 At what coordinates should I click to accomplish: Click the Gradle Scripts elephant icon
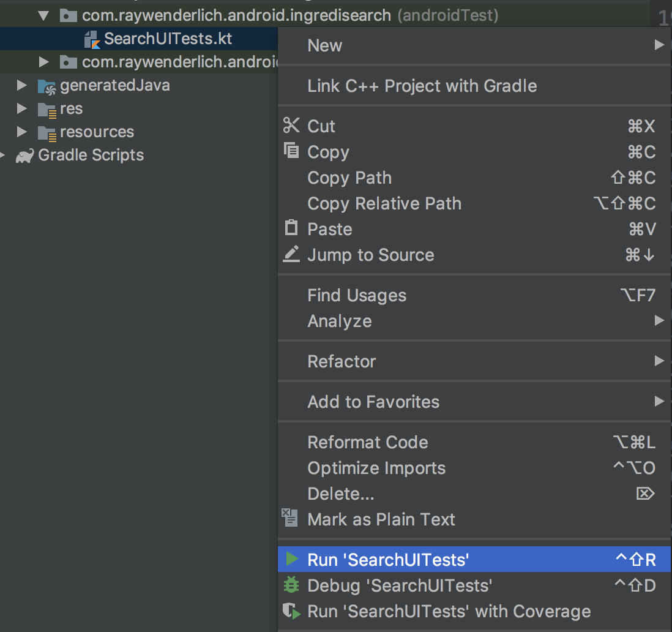pyautogui.click(x=24, y=156)
